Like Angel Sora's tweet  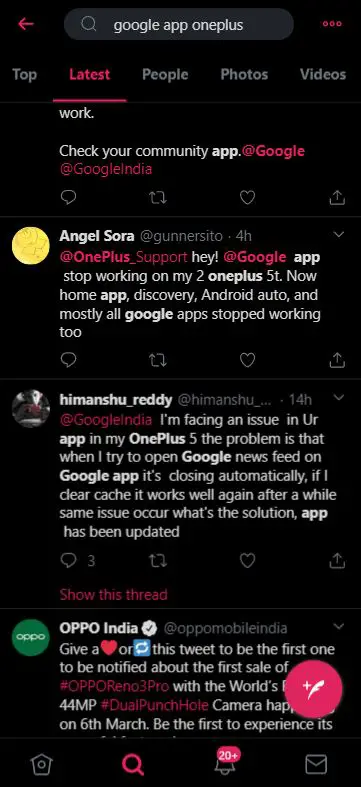[247, 359]
